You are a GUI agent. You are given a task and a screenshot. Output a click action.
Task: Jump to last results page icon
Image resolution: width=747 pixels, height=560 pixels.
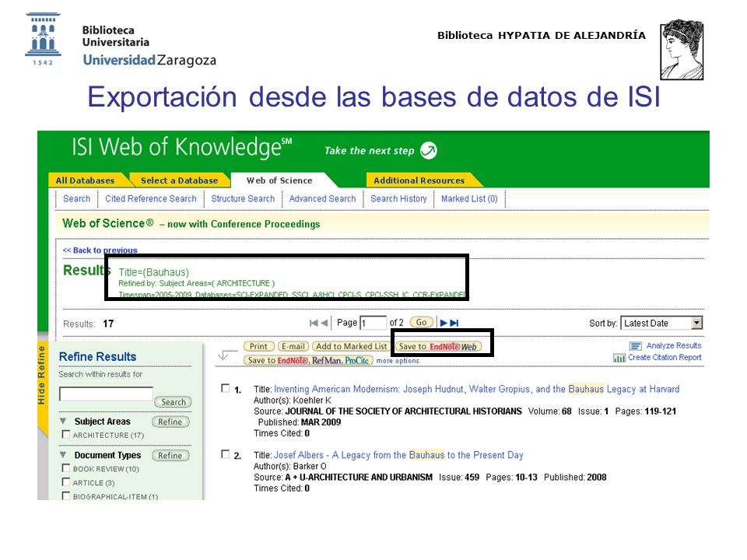point(454,323)
